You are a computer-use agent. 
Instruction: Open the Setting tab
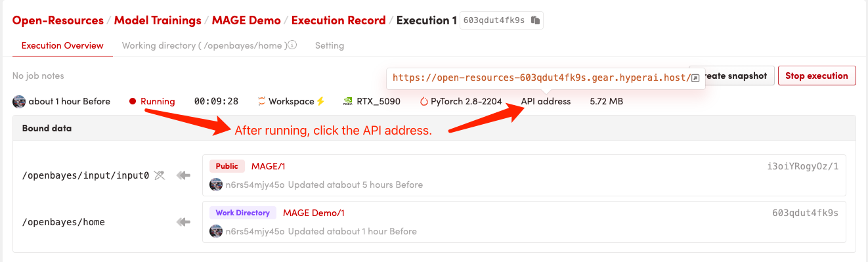click(x=330, y=46)
